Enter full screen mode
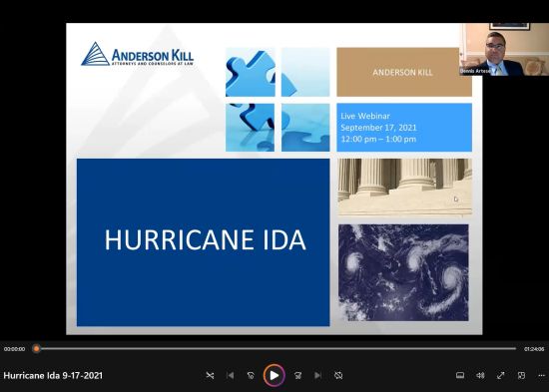This screenshot has height=392, width=549. (501, 376)
